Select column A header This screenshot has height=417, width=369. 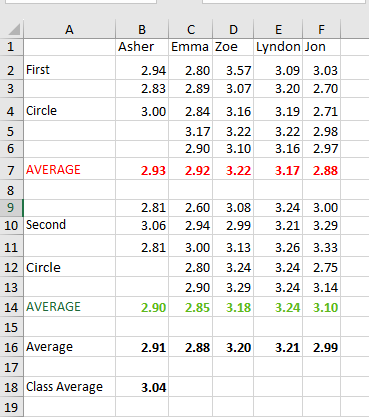(69, 30)
